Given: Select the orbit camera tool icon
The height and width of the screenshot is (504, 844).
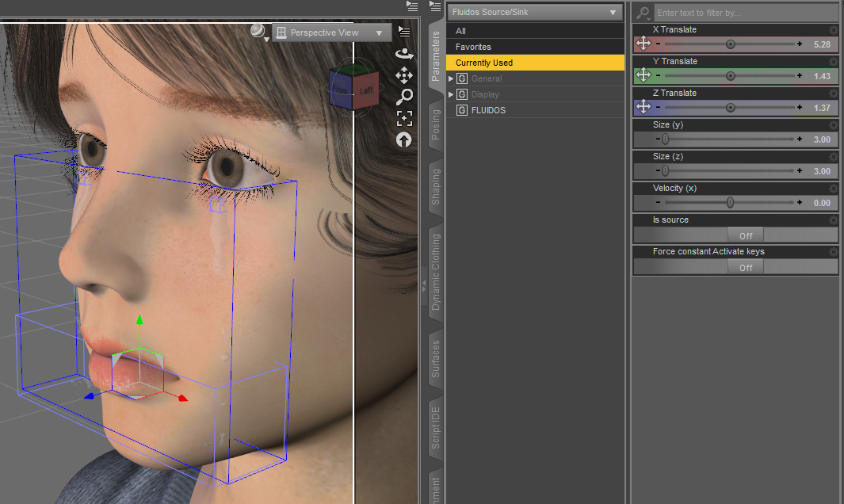Looking at the screenshot, I should (404, 53).
